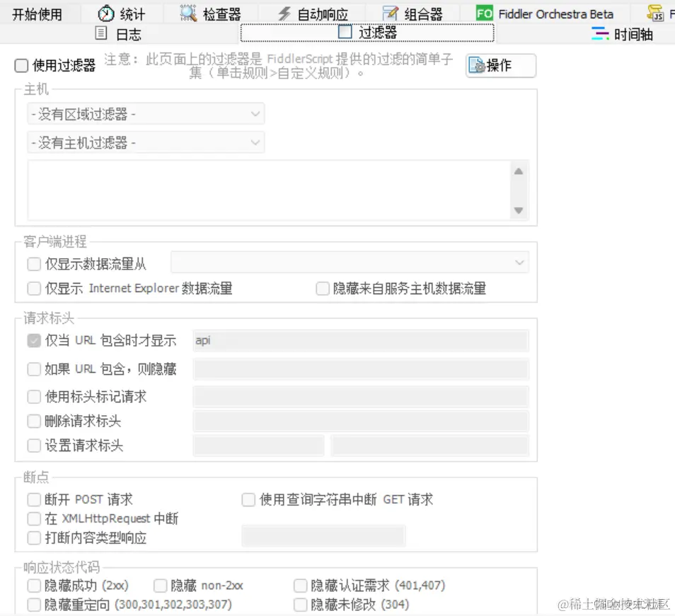Click the 操作 button

500,65
